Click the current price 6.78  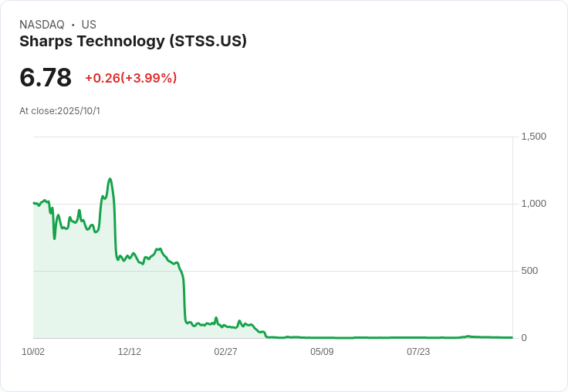46,78
